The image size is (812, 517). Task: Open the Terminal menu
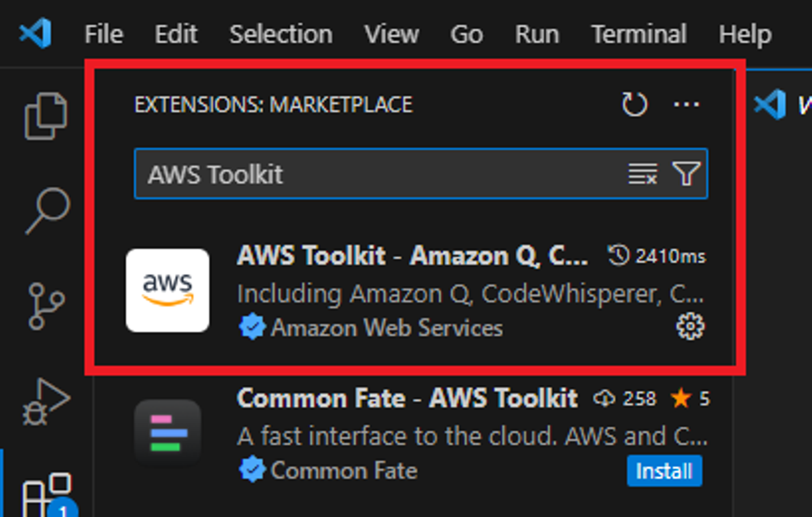click(638, 34)
